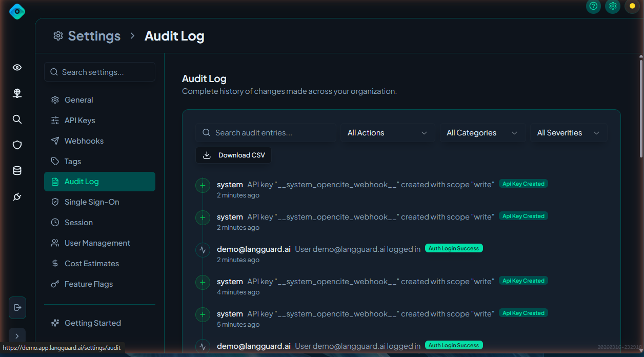This screenshot has width=644, height=357.
Task: Expand the left rail with chevron
Action: click(17, 336)
